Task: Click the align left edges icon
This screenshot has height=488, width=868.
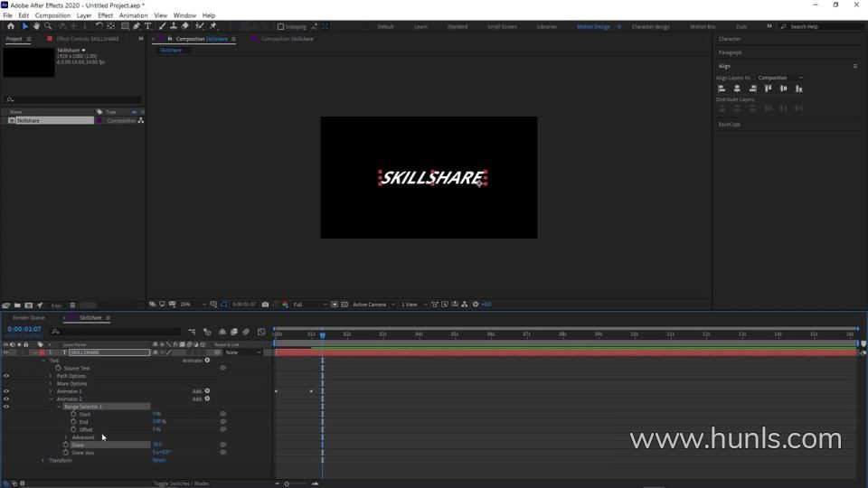Action: (x=722, y=89)
